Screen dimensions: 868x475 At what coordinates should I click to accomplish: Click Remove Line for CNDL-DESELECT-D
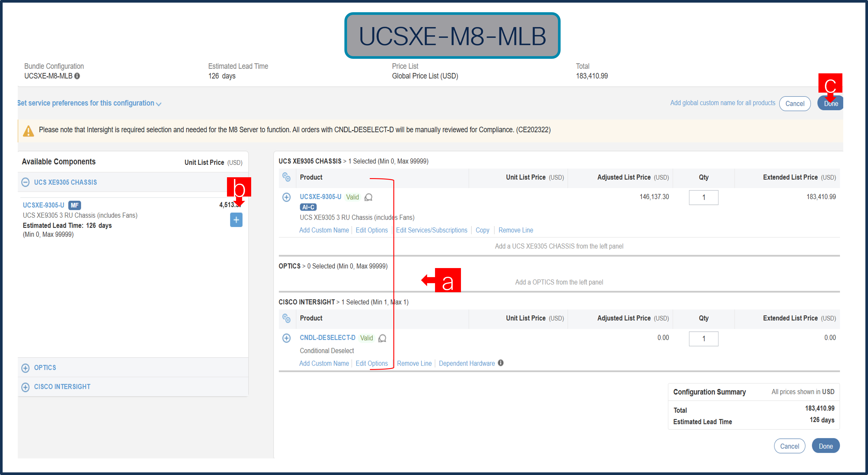click(414, 364)
